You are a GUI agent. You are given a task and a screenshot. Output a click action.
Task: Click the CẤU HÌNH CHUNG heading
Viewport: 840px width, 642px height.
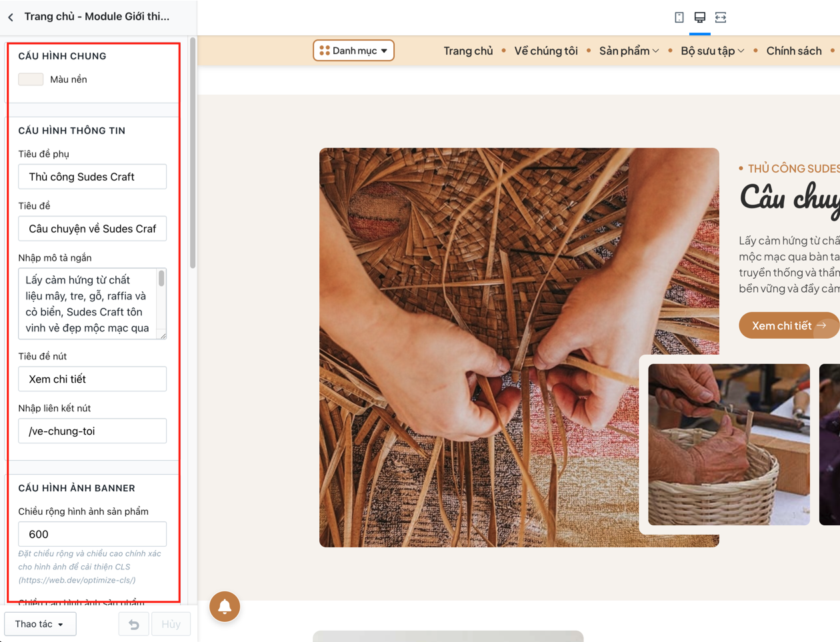(62, 56)
